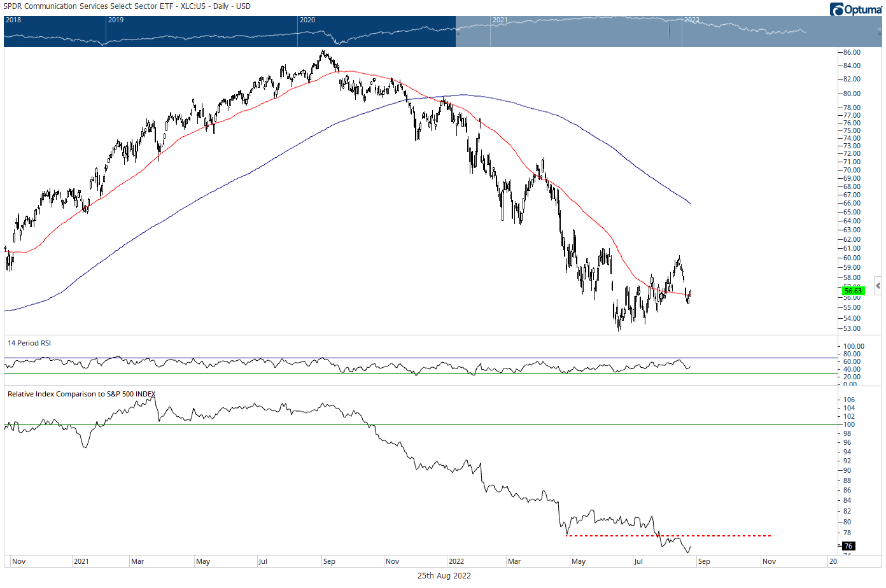The height and width of the screenshot is (588, 886).
Task: Click the 2021 date axis label at bottom
Action: pos(81,561)
